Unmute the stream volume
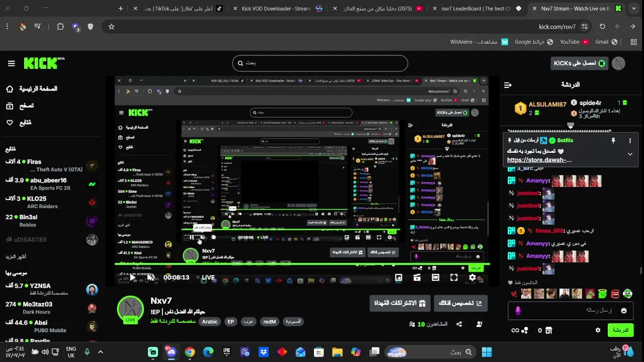This screenshot has height=362, width=644. pos(151,277)
